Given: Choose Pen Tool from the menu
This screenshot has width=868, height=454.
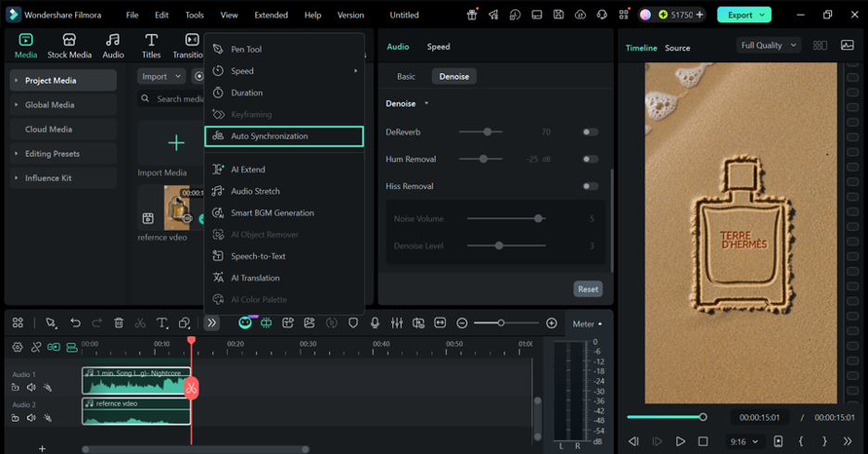Looking at the screenshot, I should [284, 49].
